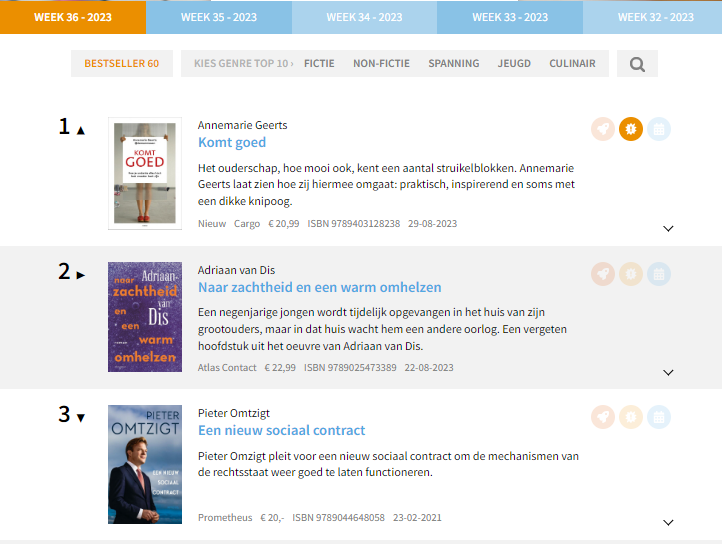Expand details for Komt goed

(668, 228)
